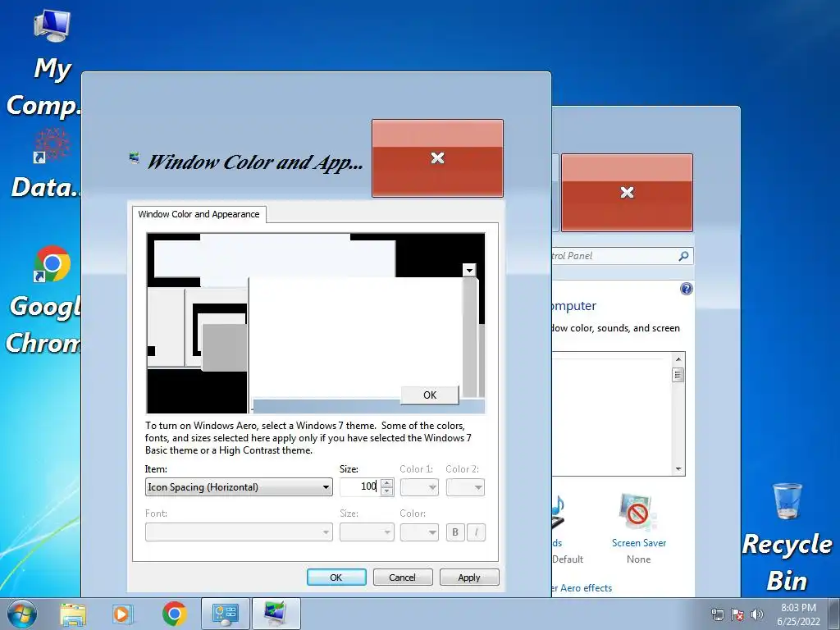
Task: Click the Windows Start orb
Action: 22,614
